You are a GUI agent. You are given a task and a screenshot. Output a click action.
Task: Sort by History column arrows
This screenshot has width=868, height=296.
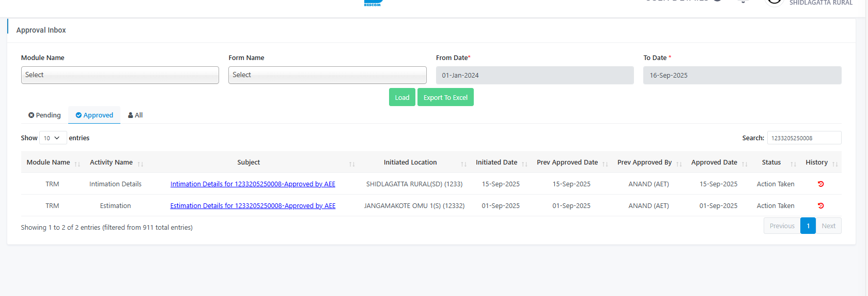point(835,164)
